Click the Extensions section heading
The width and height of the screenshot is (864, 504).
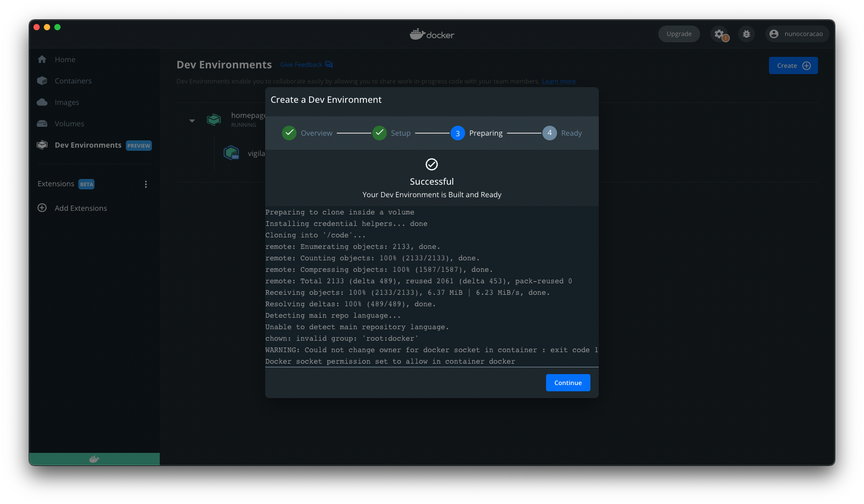coord(56,184)
